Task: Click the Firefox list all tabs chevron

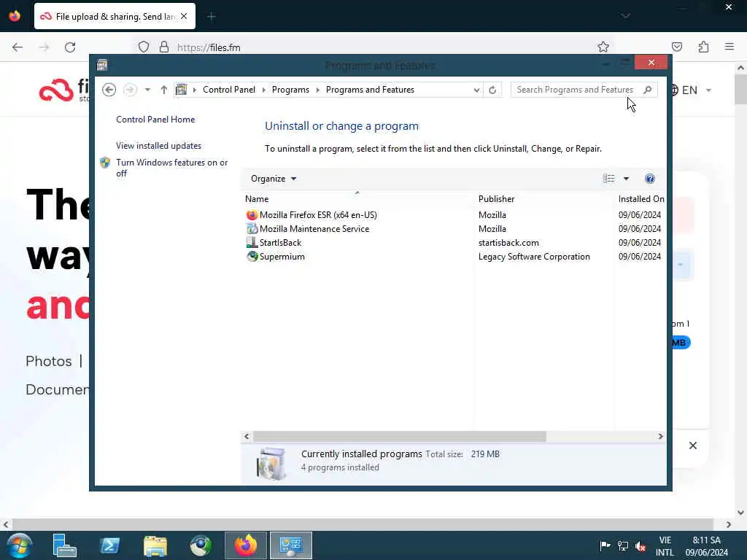Action: [x=625, y=16]
